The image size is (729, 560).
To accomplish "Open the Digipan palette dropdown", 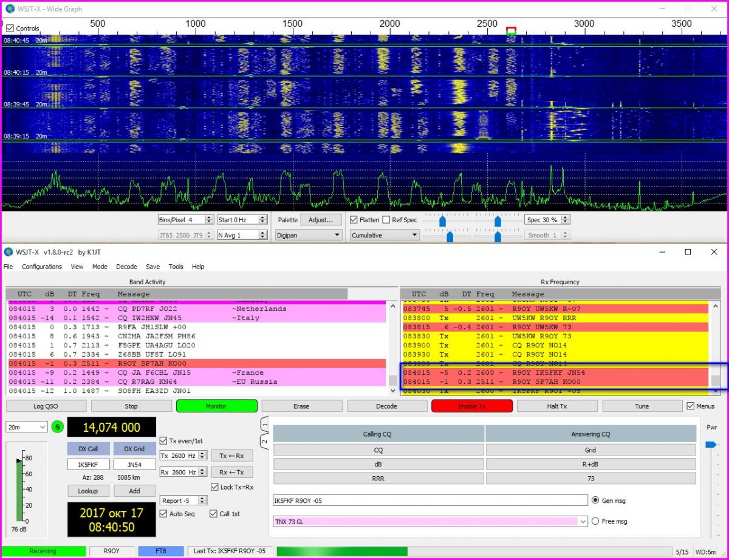I will tap(309, 235).
